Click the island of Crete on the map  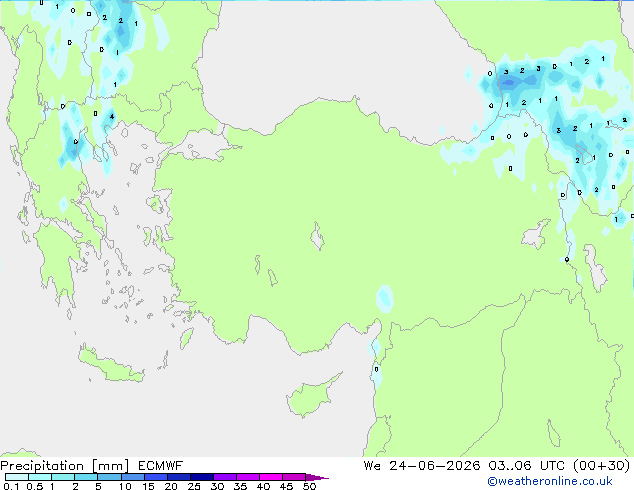(110, 365)
